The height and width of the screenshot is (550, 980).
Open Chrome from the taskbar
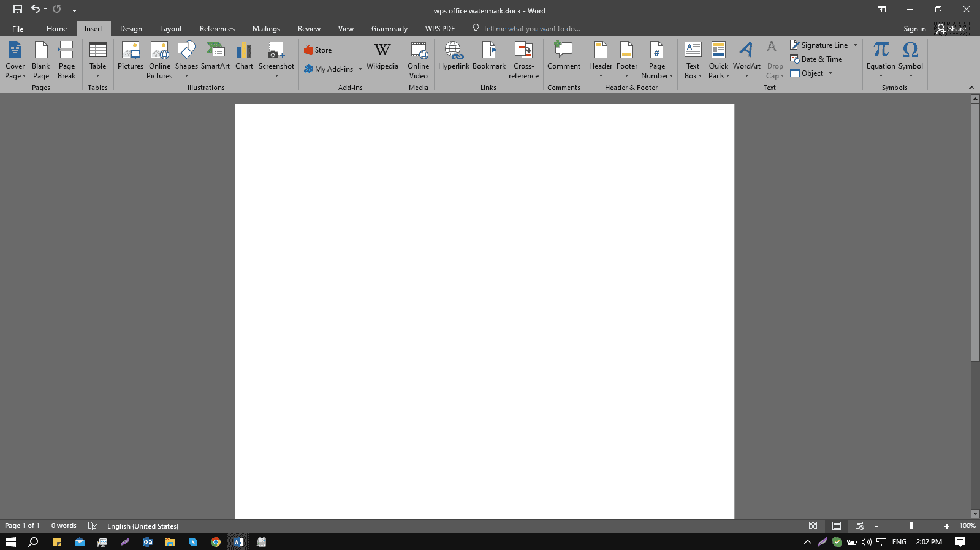point(216,541)
